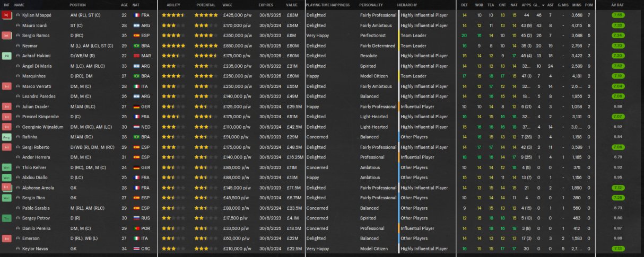This screenshot has width=644, height=257.
Task: Click the Int status icon beside Sergio Ramos
Action: click(x=6, y=36)
